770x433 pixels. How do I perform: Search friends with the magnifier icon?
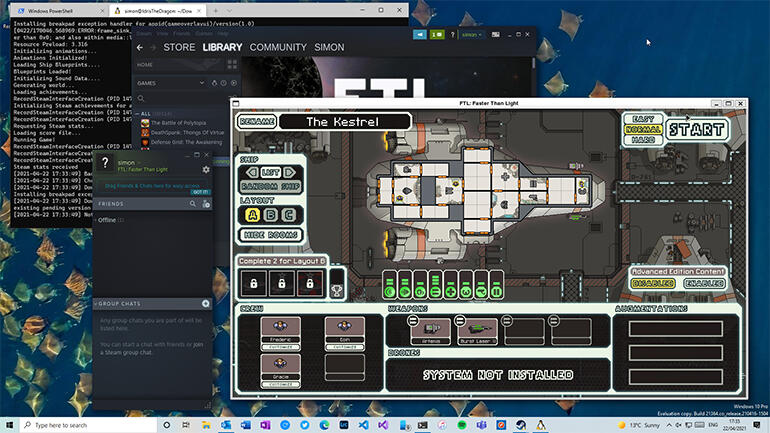click(193, 203)
